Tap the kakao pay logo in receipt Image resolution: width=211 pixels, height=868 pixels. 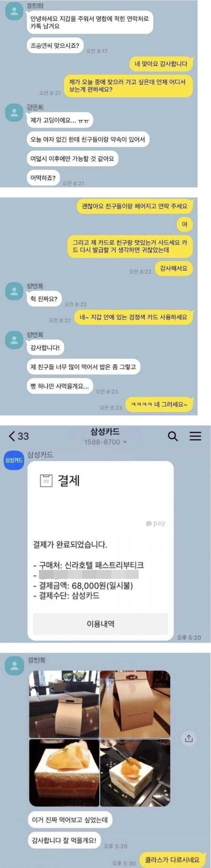pos(156,523)
